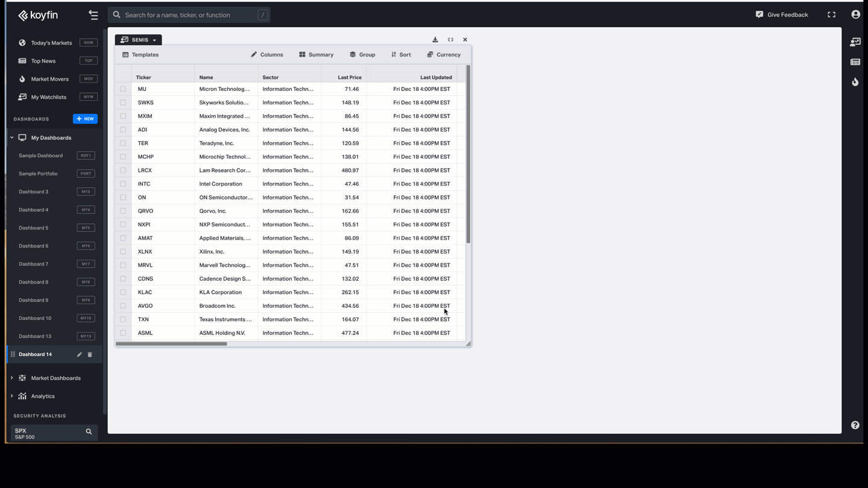Sort by Last Price column header

pos(350,77)
